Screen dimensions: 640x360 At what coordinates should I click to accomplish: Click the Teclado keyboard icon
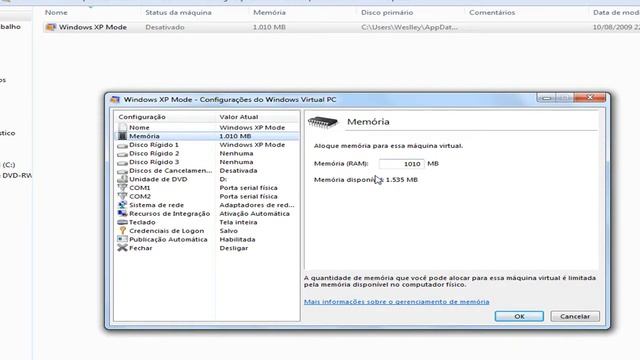(x=122, y=222)
